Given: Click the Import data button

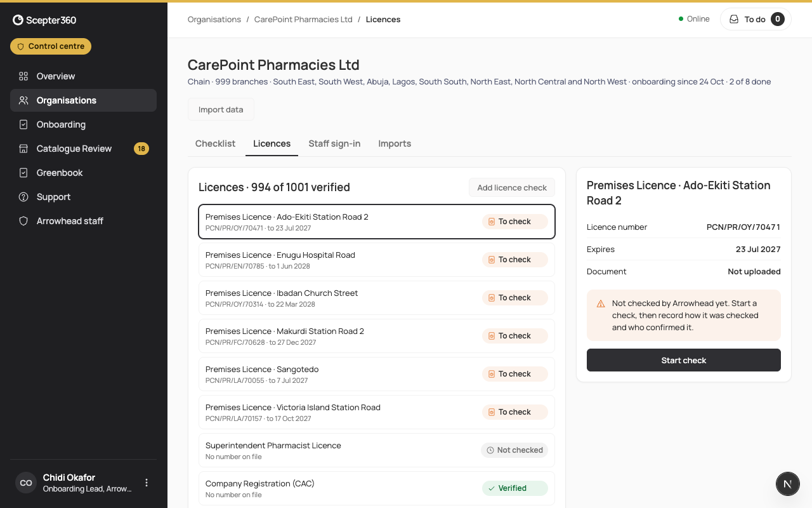Looking at the screenshot, I should [221, 109].
